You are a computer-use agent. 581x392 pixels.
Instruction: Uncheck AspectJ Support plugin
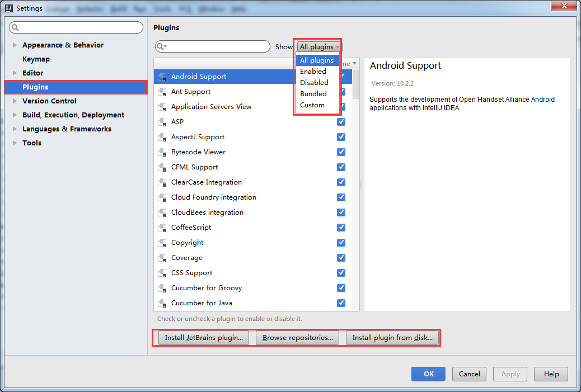tap(341, 137)
